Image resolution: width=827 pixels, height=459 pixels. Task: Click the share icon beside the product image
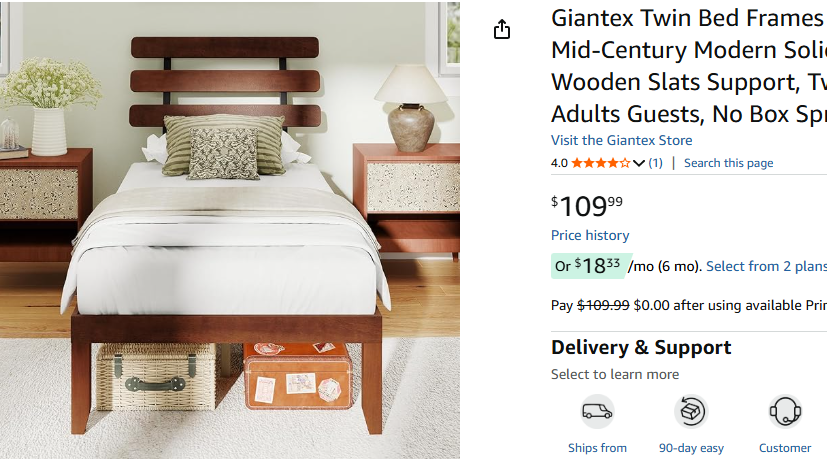coord(502,30)
